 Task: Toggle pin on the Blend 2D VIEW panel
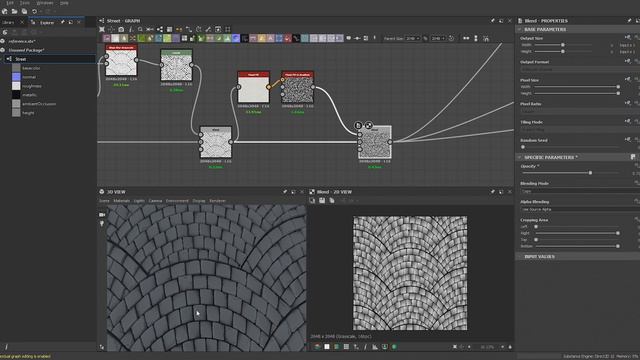click(493, 192)
